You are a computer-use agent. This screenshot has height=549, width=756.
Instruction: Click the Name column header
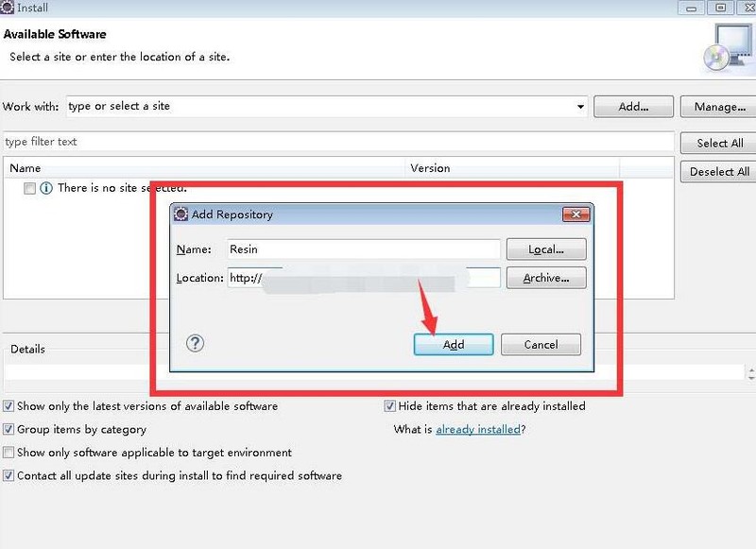pyautogui.click(x=26, y=168)
